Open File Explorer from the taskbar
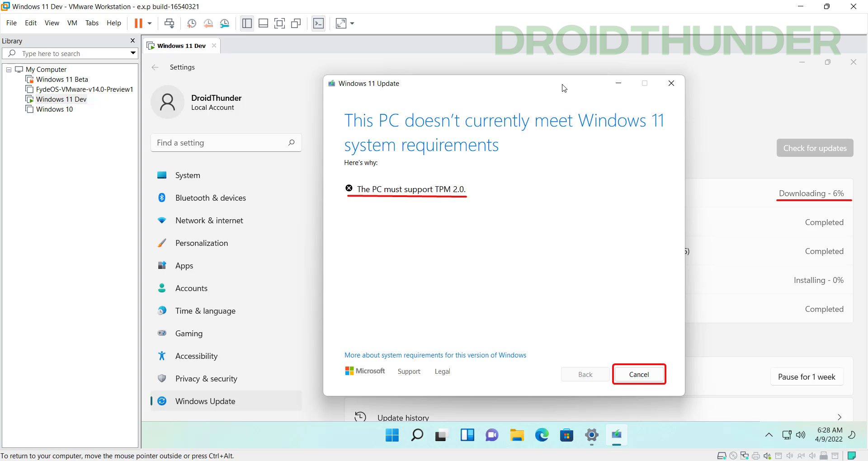The height and width of the screenshot is (461, 868). 517,435
